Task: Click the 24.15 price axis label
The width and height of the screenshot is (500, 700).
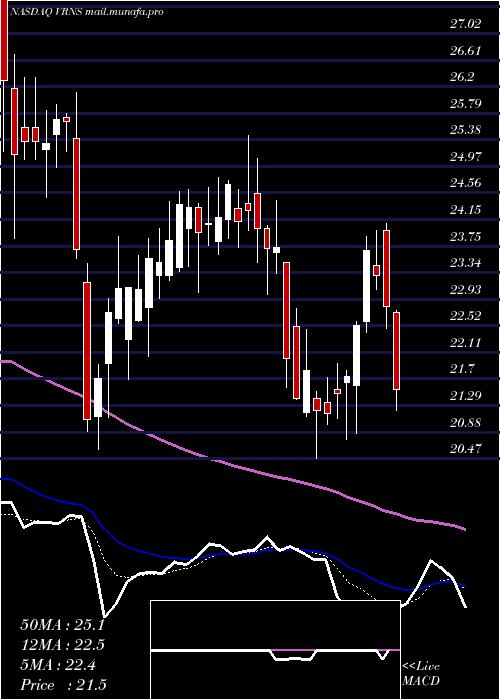Action: pos(466,210)
